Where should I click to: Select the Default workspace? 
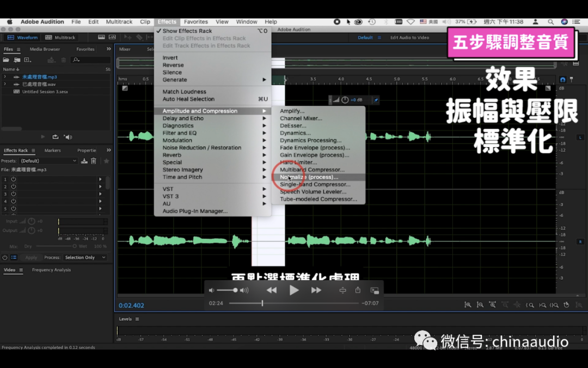(365, 38)
